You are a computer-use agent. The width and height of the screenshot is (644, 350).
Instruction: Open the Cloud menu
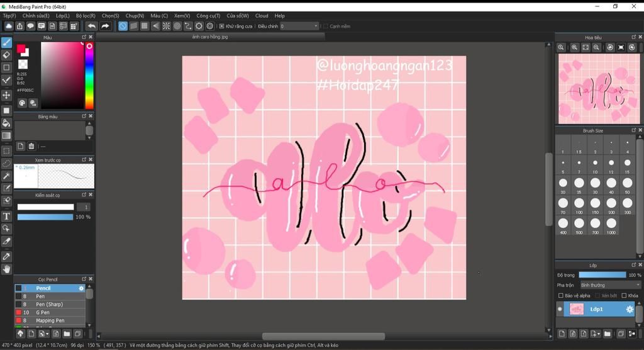262,16
